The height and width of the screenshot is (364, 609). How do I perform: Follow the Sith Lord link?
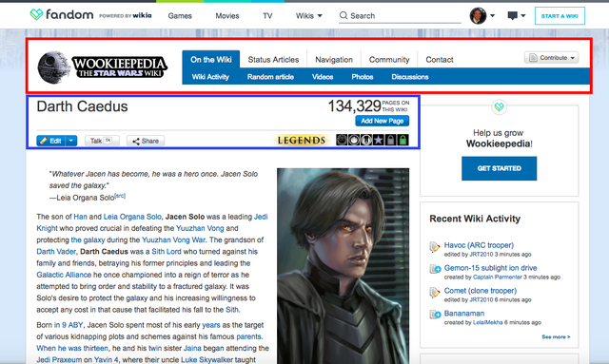(167, 252)
